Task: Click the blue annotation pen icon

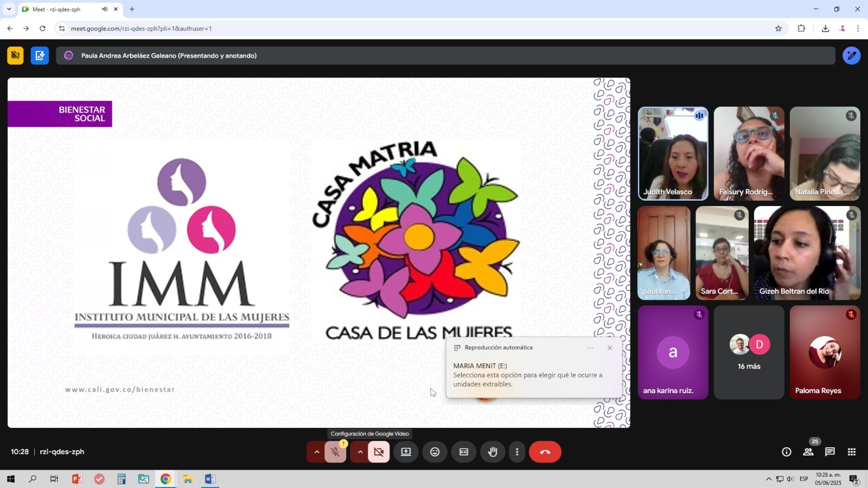Action: pyautogui.click(x=851, y=55)
